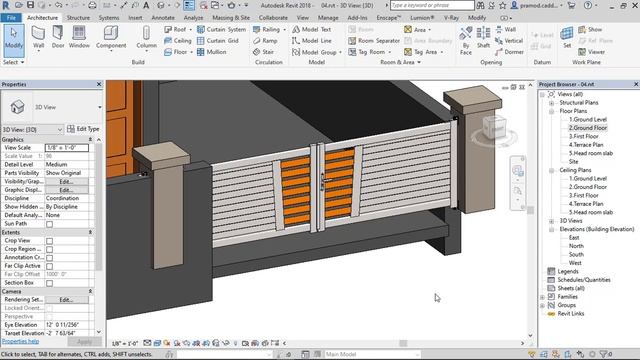Select the Railing tool

tap(269, 29)
